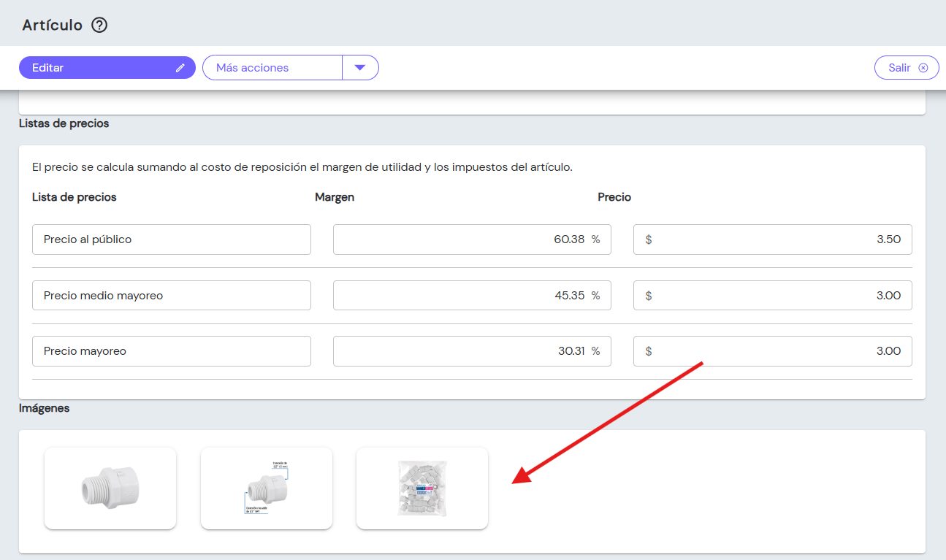Select the Precio al público list field
This screenshot has width=946, height=560.
172,239
